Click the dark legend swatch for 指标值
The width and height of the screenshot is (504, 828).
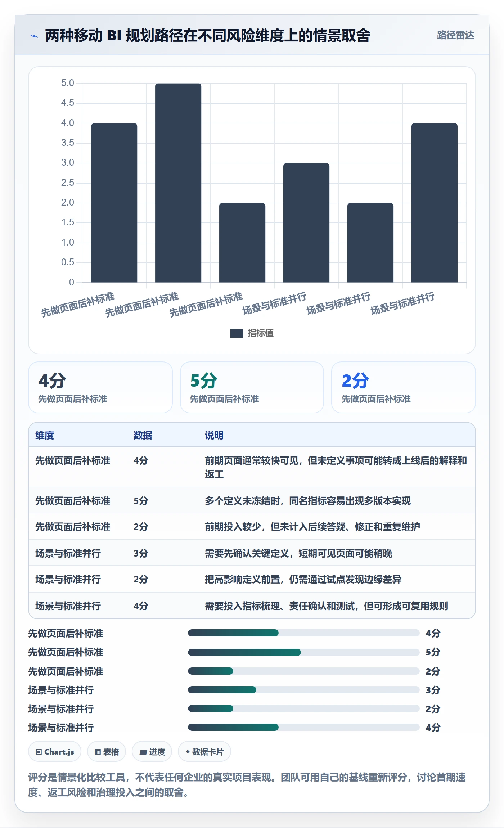(237, 333)
